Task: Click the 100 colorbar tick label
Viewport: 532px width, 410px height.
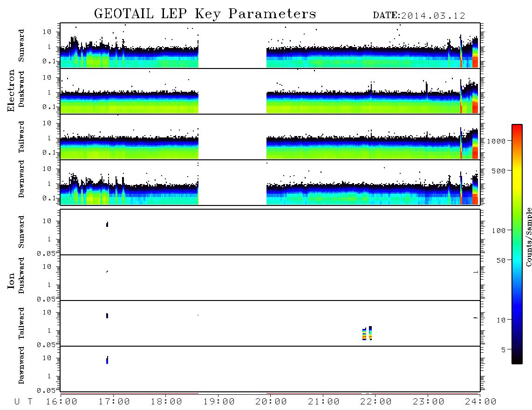Action: 498,231
